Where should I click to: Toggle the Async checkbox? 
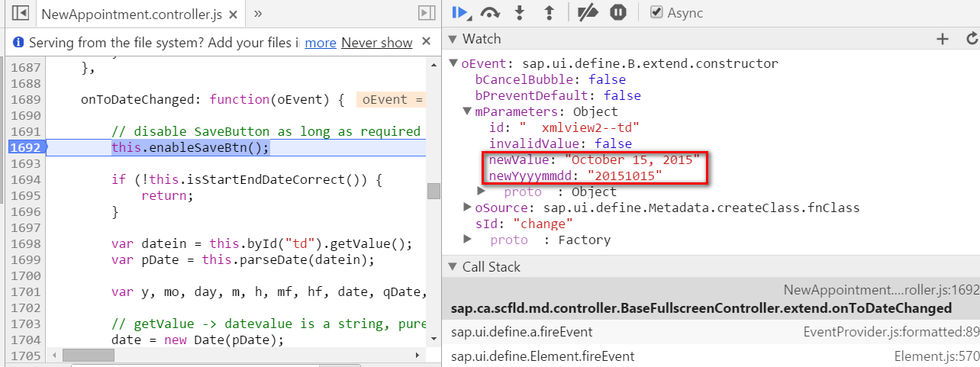(656, 13)
